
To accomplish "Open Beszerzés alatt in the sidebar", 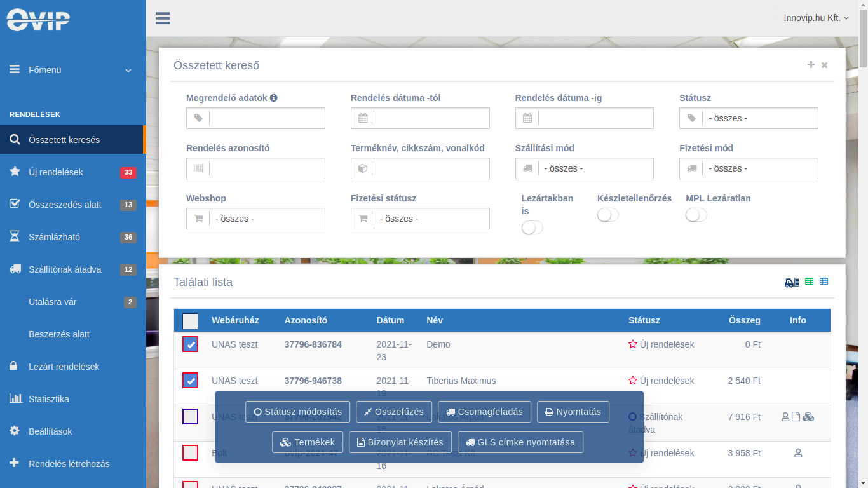I will [x=73, y=334].
